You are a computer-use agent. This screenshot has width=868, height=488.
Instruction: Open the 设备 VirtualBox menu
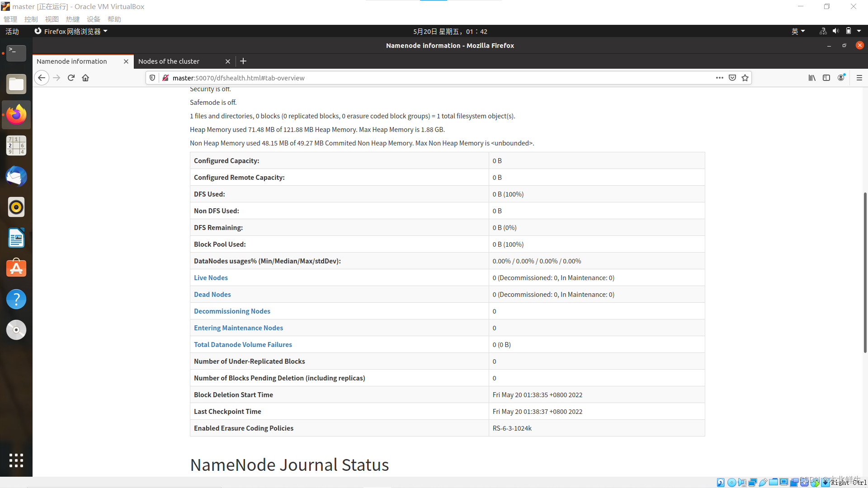point(93,19)
